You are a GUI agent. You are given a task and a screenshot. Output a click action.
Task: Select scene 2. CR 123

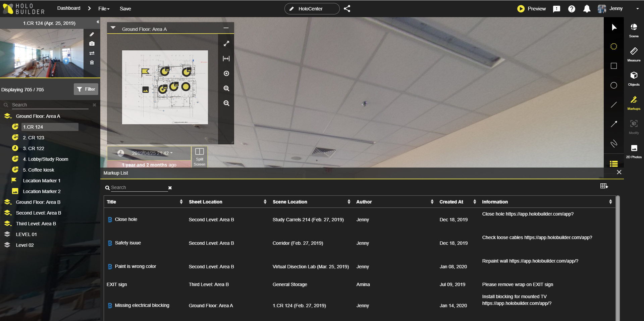(x=34, y=138)
